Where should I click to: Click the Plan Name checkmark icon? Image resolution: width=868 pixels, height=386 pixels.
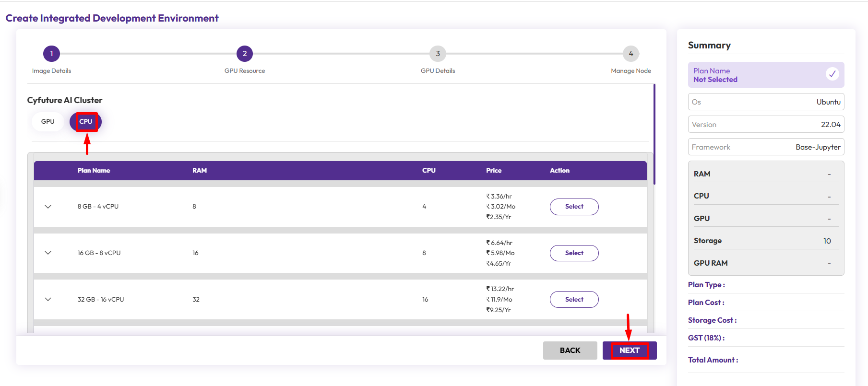coord(832,74)
